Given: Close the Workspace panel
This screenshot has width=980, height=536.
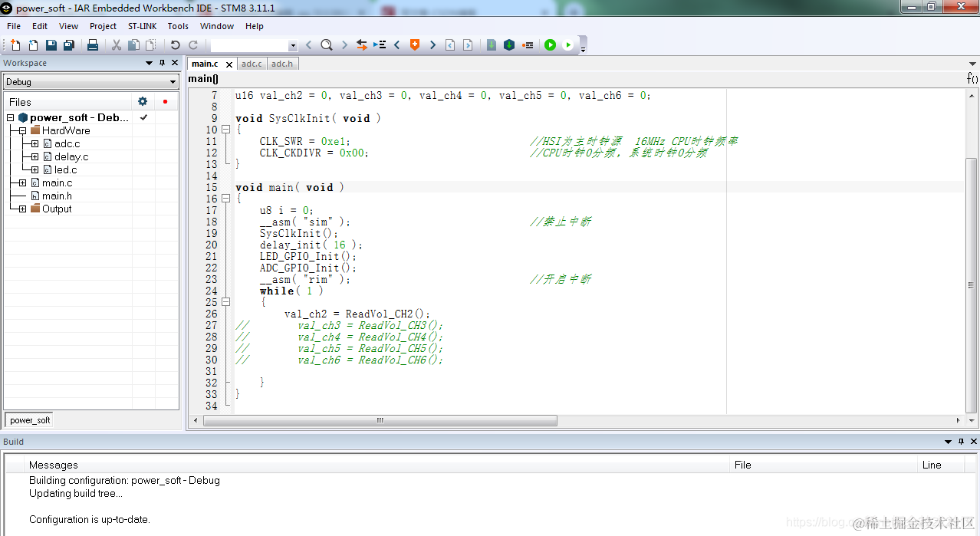Looking at the screenshot, I should [x=175, y=63].
